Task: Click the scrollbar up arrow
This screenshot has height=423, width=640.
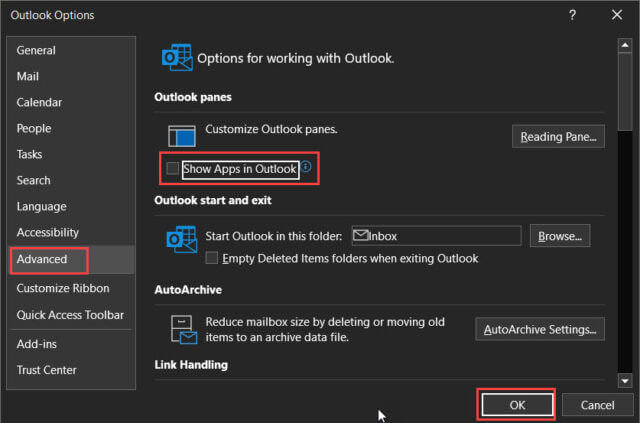Action: tap(624, 45)
